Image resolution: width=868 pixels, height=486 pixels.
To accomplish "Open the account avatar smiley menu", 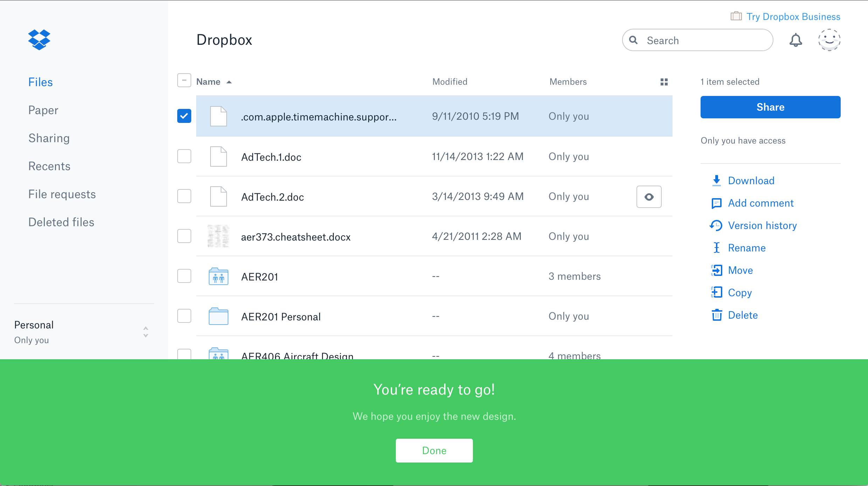I will [x=829, y=40].
